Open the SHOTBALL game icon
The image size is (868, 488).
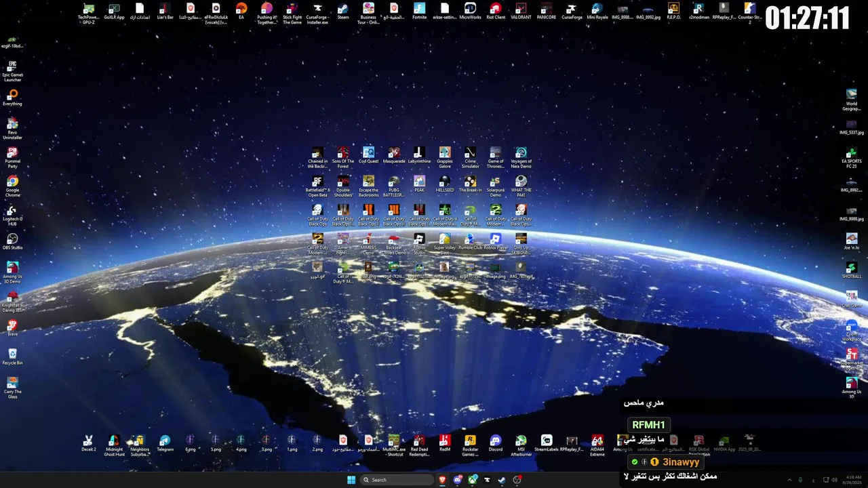coord(852,270)
